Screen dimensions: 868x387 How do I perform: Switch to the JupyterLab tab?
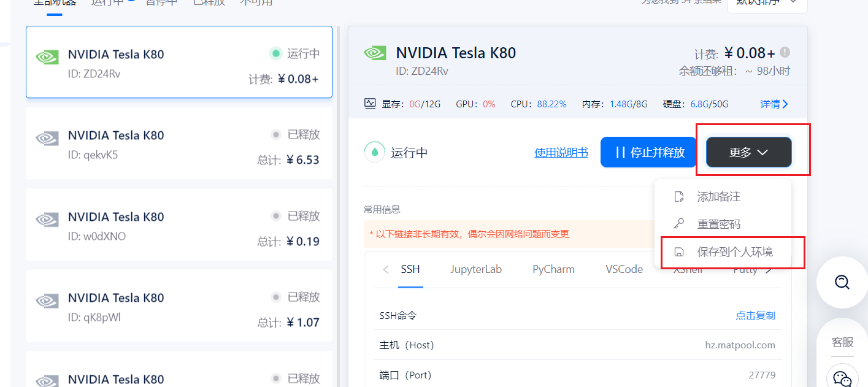[476, 269]
